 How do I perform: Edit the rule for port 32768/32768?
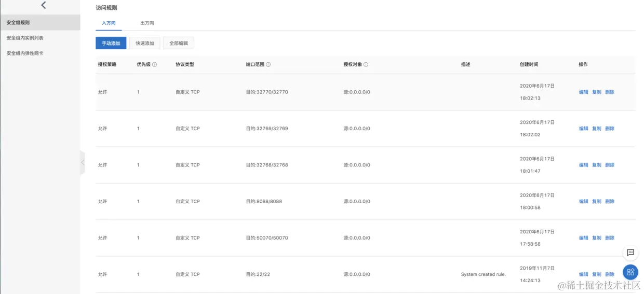584,165
